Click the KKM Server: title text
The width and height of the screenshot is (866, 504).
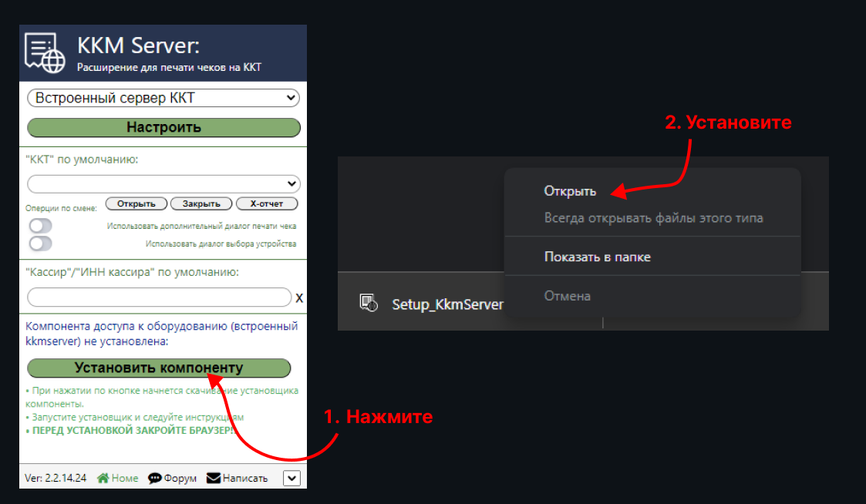point(138,45)
